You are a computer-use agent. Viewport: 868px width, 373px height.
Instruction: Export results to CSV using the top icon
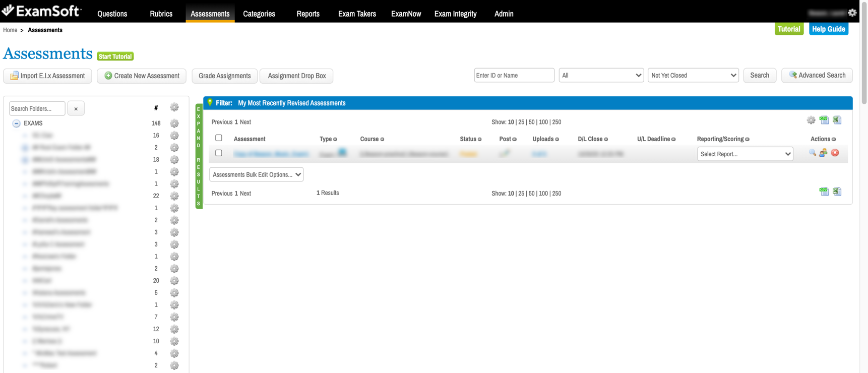click(x=824, y=120)
